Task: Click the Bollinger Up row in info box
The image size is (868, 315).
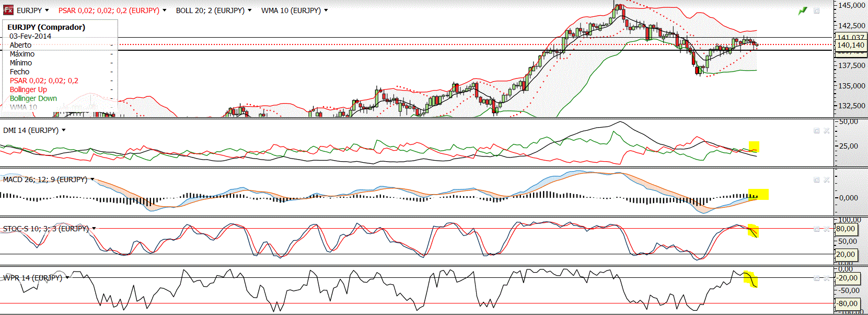Action: [x=61, y=89]
